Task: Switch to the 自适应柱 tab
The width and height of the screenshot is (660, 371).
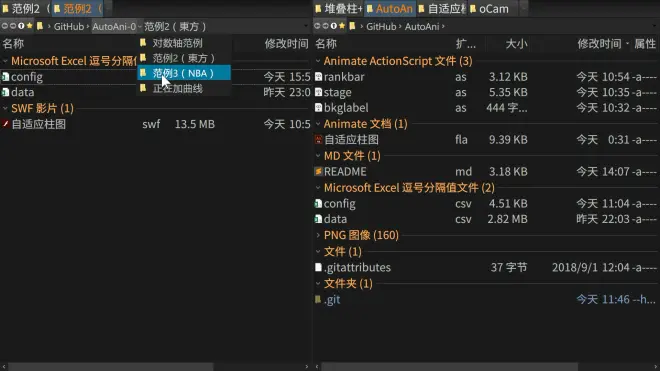Action: pyautogui.click(x=441, y=8)
